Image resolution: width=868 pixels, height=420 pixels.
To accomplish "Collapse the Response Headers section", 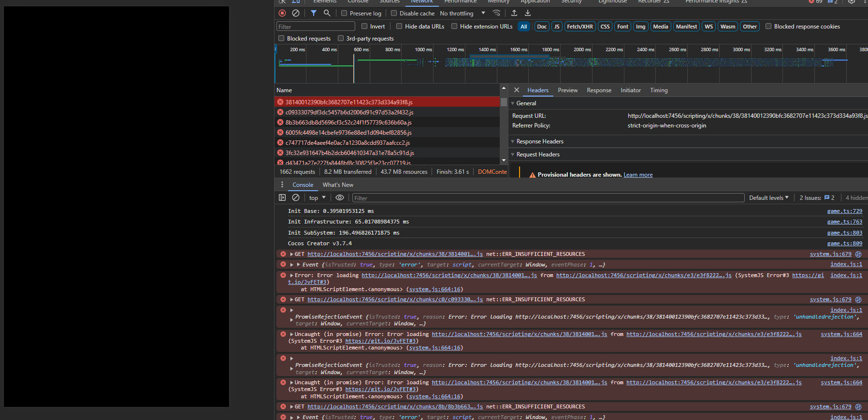I will point(539,141).
